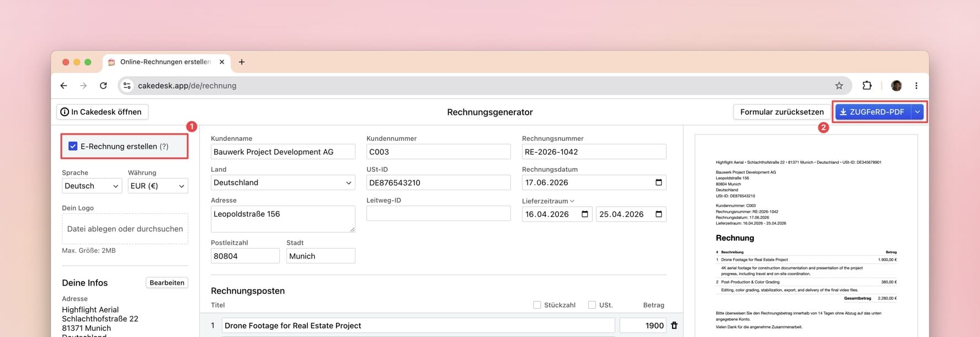Open the Währung dropdown
The image size is (980, 337).
(x=158, y=186)
